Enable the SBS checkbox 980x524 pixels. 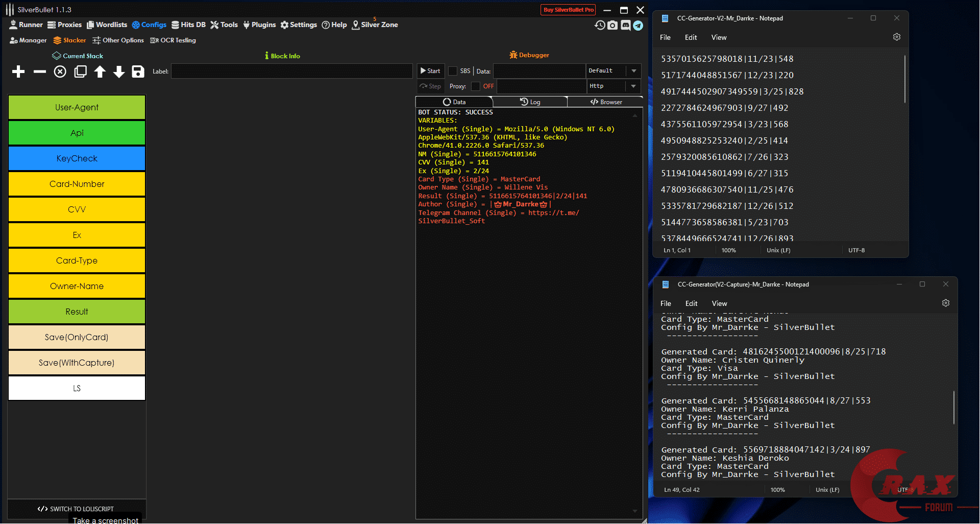(453, 71)
